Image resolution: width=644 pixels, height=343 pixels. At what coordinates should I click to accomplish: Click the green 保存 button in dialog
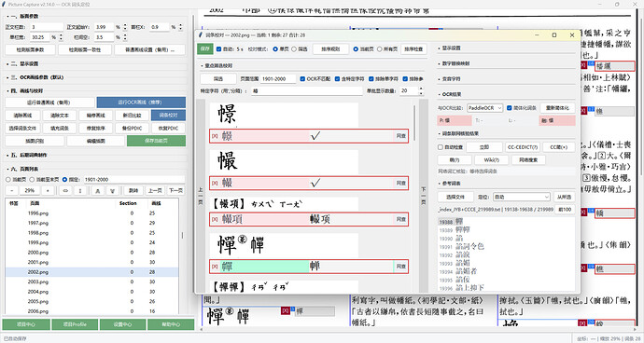point(205,48)
